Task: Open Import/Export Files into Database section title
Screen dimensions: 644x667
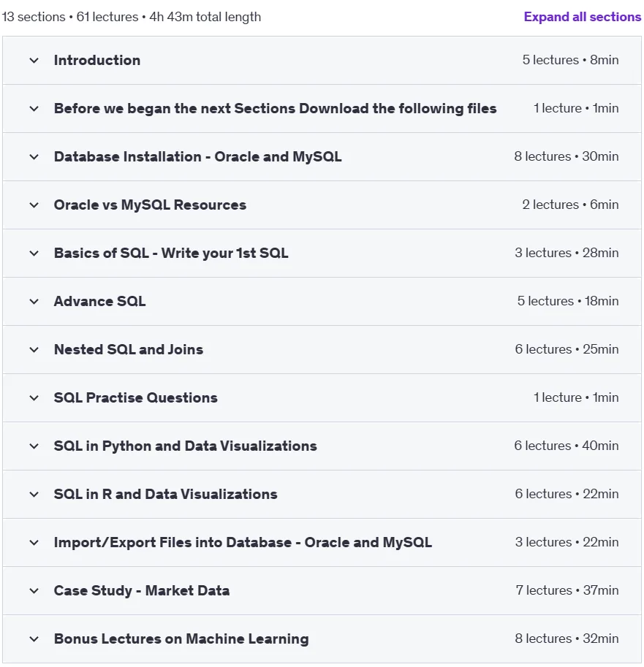Action: pos(243,542)
